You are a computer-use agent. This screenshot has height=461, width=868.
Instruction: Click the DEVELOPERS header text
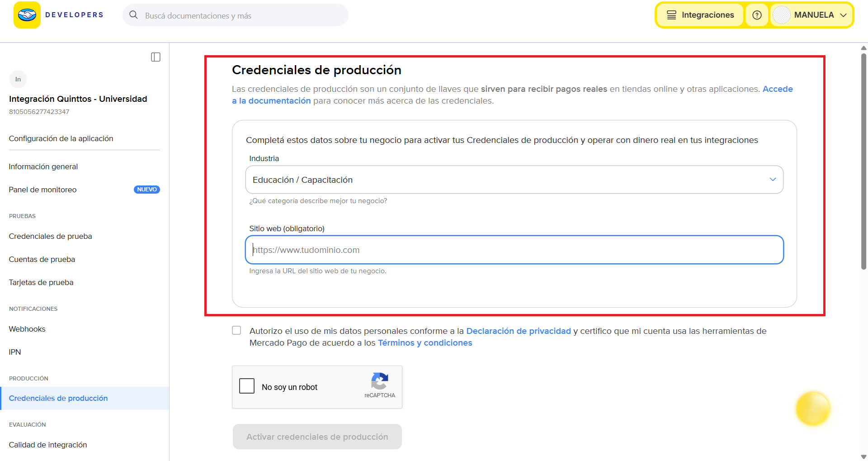click(x=75, y=15)
